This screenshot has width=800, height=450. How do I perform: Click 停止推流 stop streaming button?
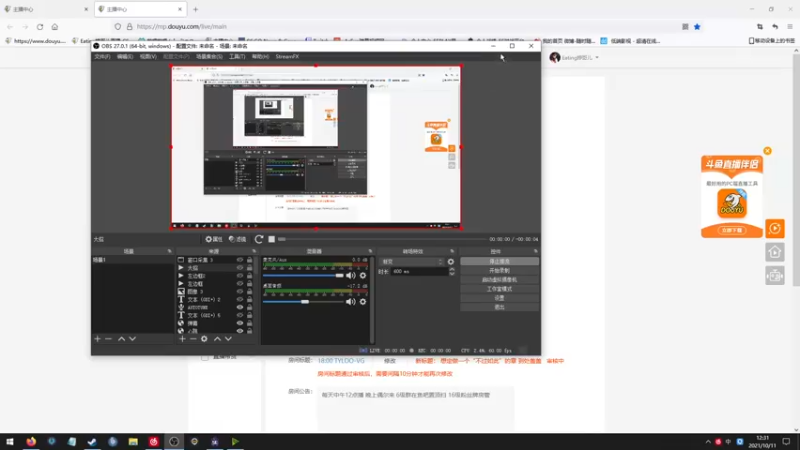click(499, 261)
